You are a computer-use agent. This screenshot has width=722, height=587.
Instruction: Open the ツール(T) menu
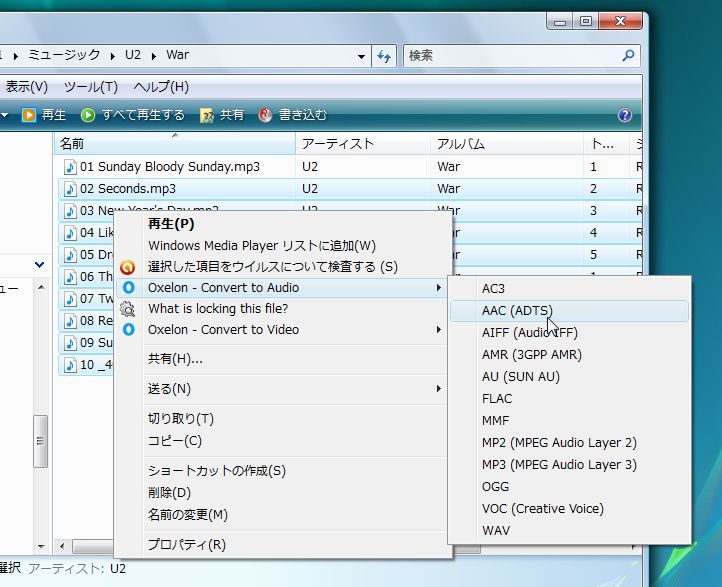91,87
